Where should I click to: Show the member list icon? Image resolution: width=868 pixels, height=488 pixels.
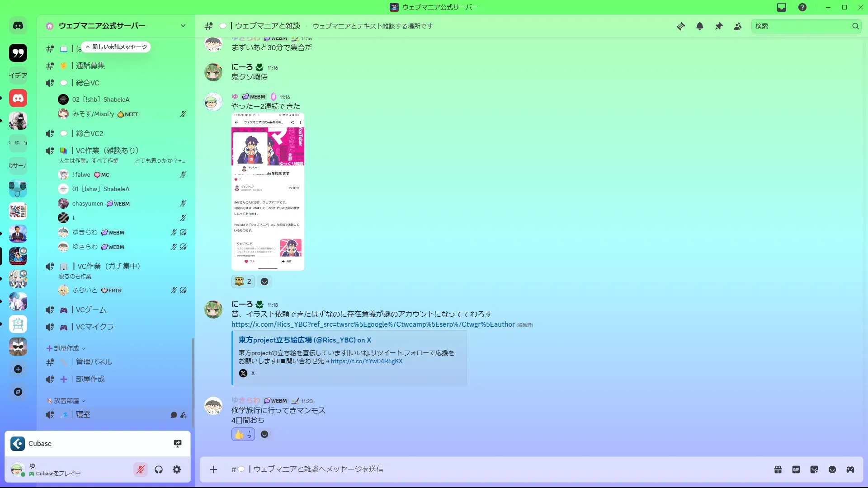point(738,26)
